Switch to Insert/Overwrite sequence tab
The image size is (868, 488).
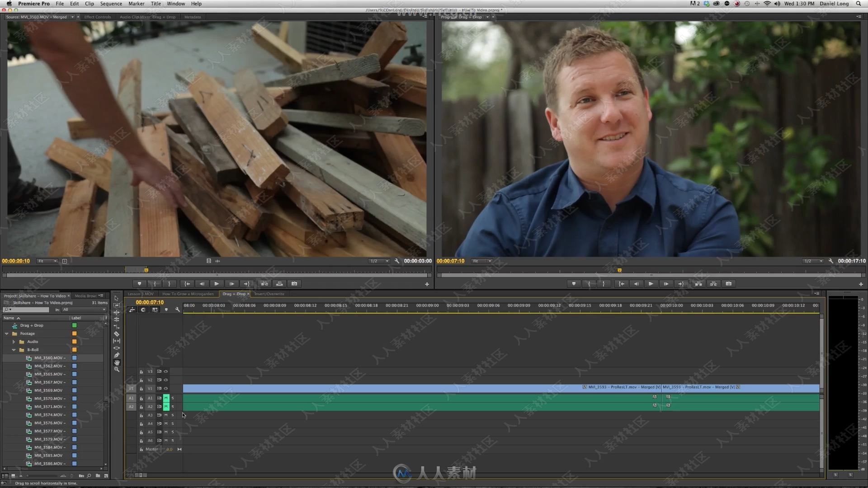point(269,294)
